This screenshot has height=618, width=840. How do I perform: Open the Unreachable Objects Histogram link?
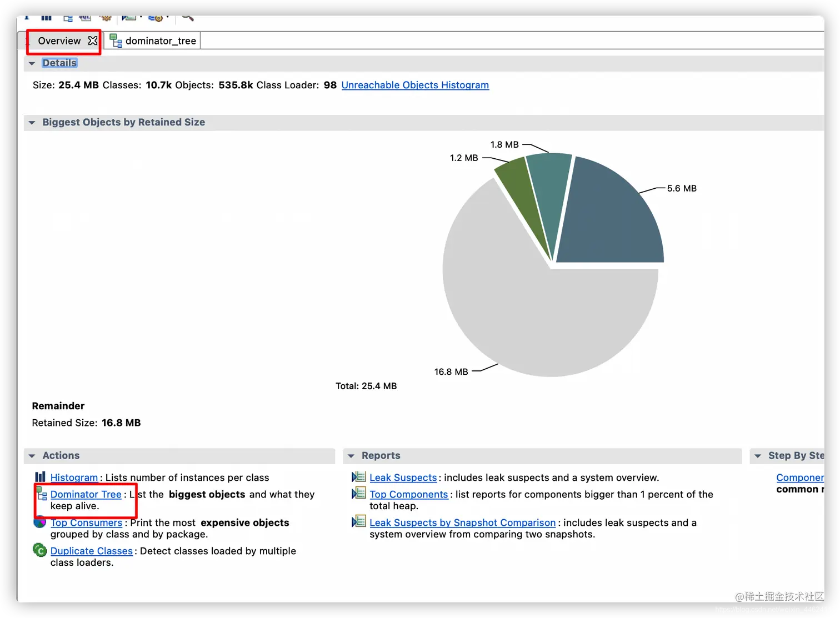415,85
